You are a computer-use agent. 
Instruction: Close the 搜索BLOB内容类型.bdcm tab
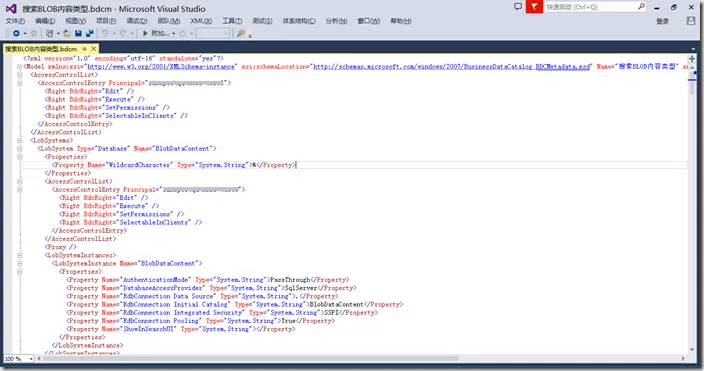(93, 49)
